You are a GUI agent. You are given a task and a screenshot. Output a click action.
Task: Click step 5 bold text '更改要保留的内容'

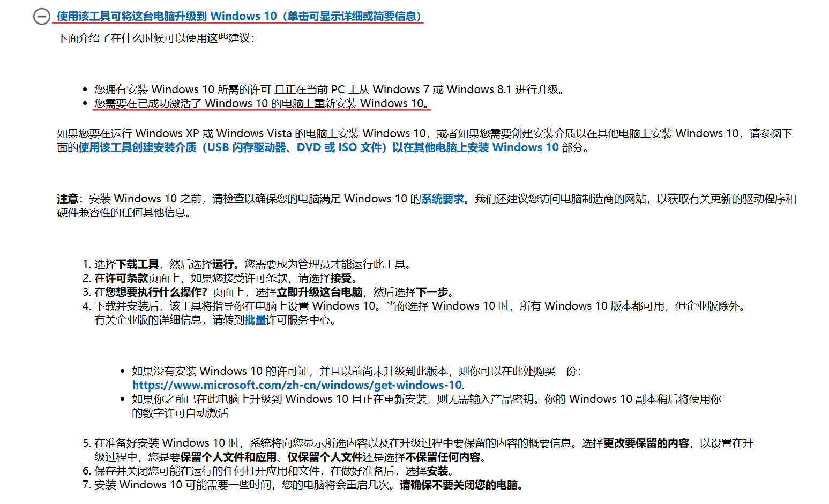(x=646, y=443)
